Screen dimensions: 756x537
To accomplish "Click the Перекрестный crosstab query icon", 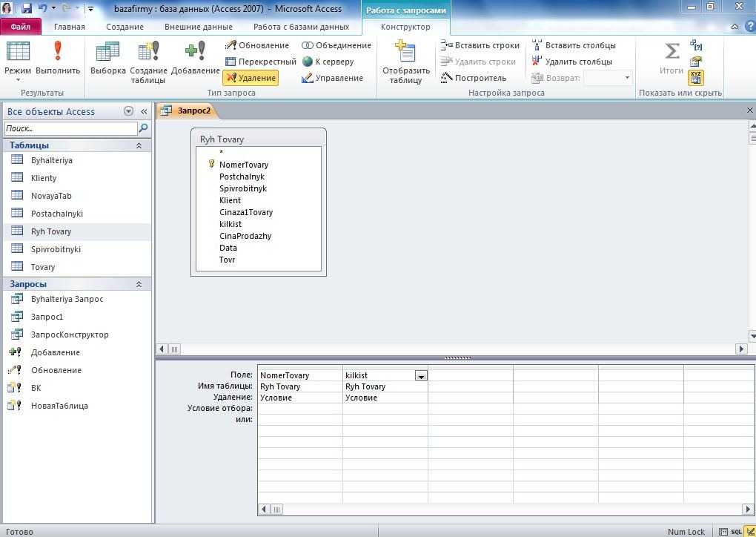I will tap(259, 62).
